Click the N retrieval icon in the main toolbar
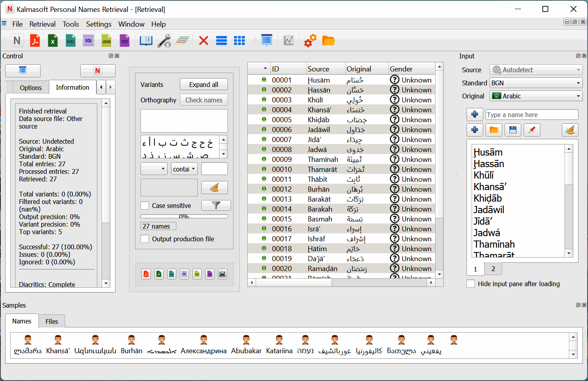 (17, 40)
